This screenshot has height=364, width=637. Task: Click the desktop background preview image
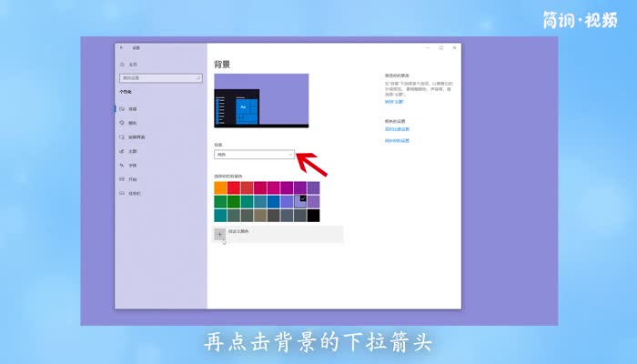tap(261, 101)
